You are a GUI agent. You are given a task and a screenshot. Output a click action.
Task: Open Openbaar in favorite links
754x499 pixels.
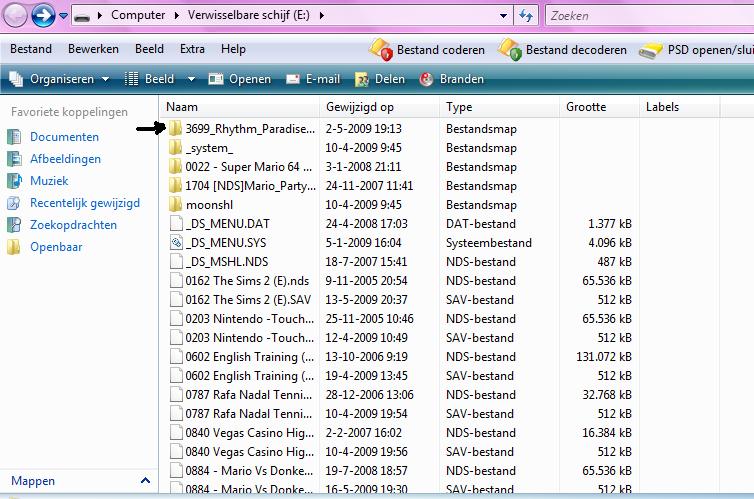(x=56, y=247)
